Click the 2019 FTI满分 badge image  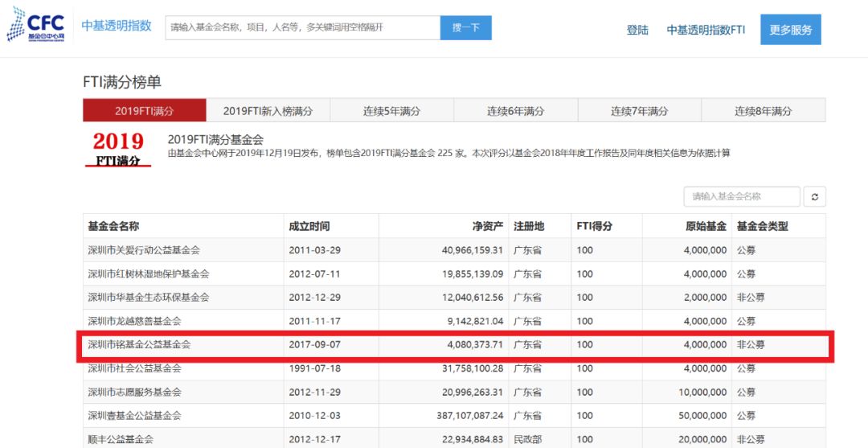click(x=118, y=149)
